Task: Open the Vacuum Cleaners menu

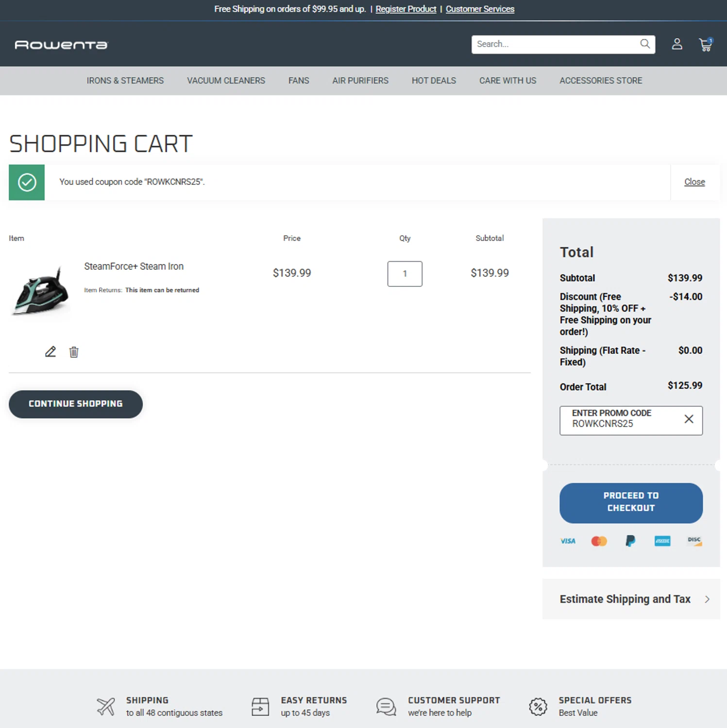Action: (226, 81)
